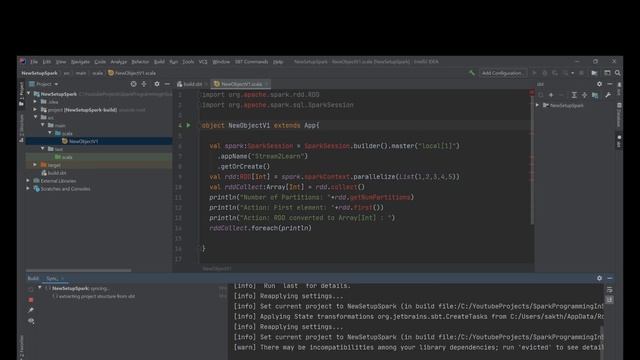640x360 pixels.
Task: Click sbt panel expand all icon
Action: coord(574,95)
